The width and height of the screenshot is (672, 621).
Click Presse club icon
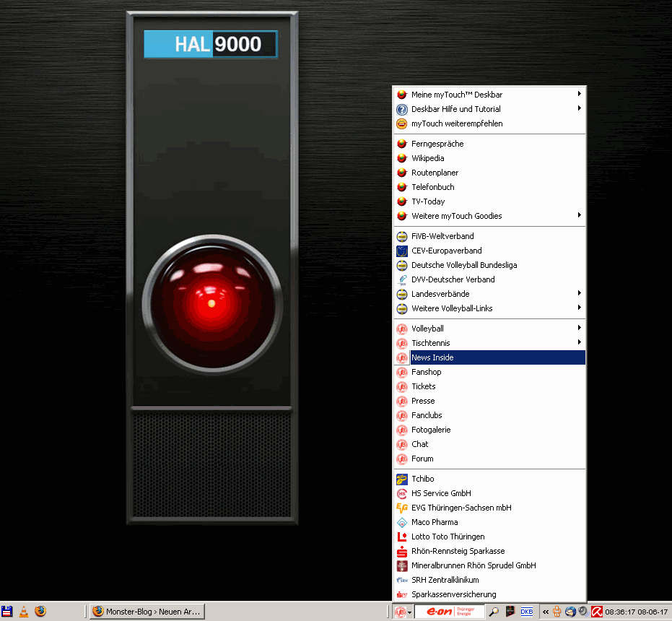(x=401, y=401)
